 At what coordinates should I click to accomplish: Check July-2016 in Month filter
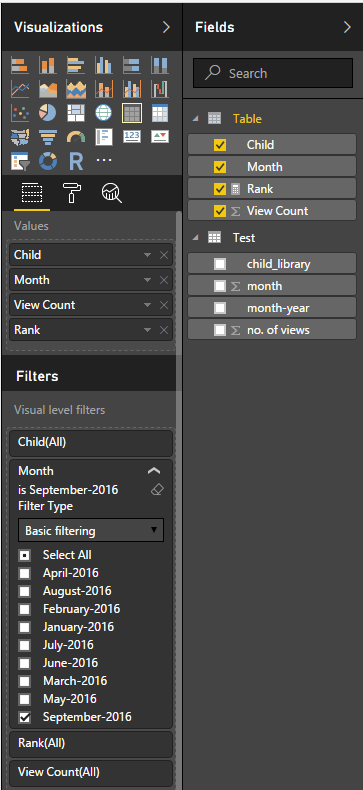(x=24, y=645)
